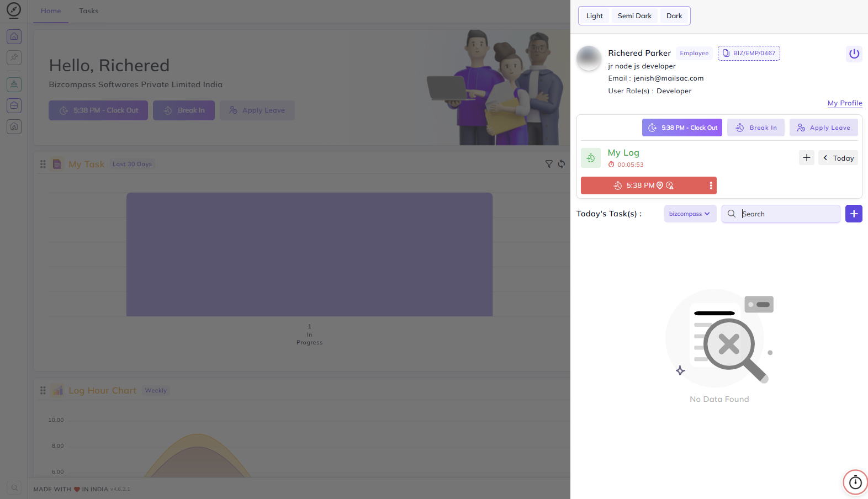The width and height of the screenshot is (868, 499).
Task: Click the team people icon in the sidebar
Action: pyautogui.click(x=14, y=84)
